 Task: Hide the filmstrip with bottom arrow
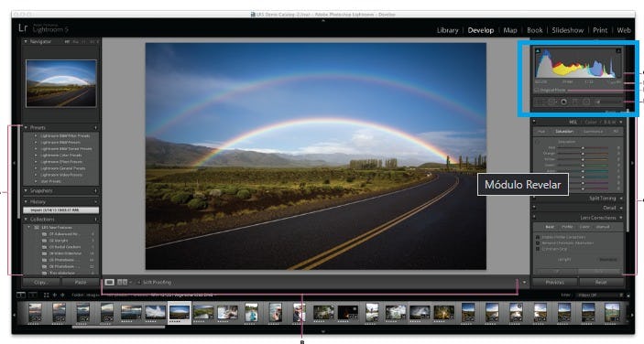click(x=322, y=331)
